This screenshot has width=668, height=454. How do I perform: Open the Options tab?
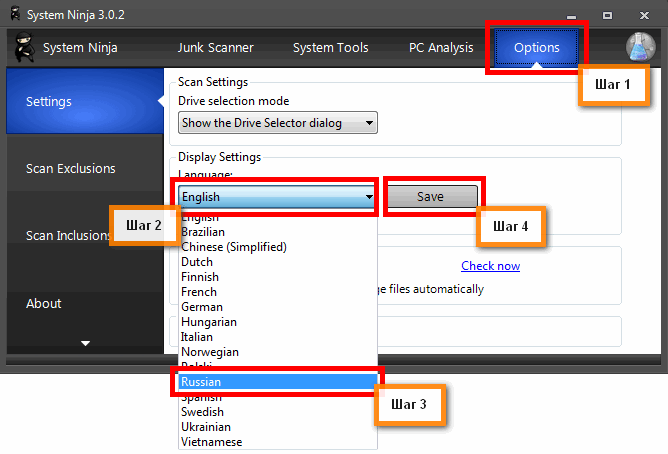coord(536,47)
